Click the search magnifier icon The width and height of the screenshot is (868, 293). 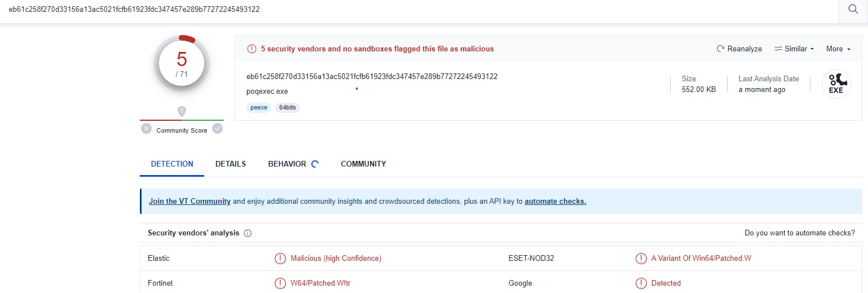(x=853, y=10)
